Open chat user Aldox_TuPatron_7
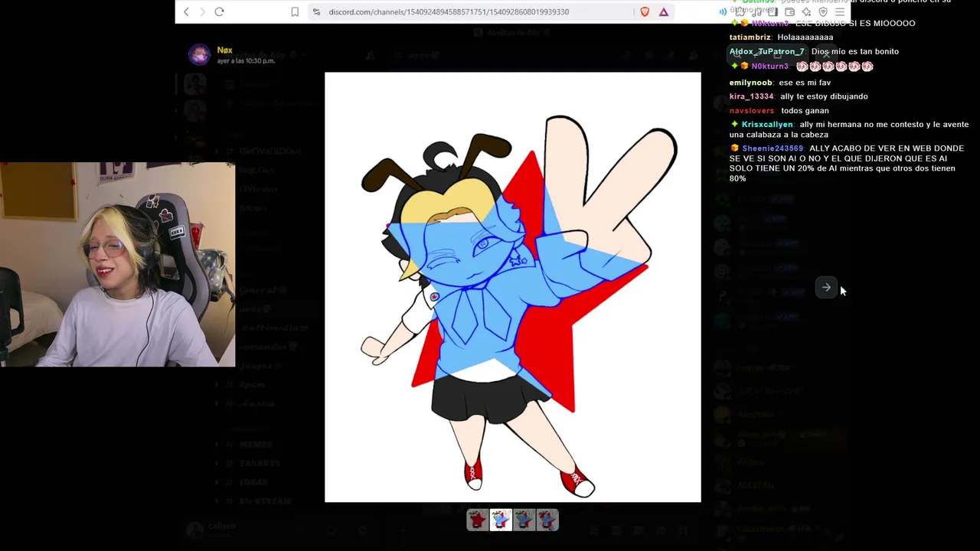 (x=767, y=51)
